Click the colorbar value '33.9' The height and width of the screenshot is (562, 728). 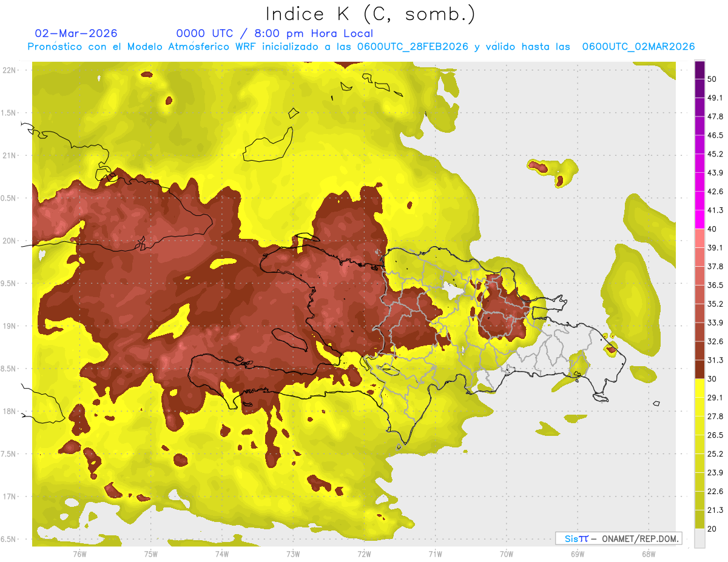(715, 323)
